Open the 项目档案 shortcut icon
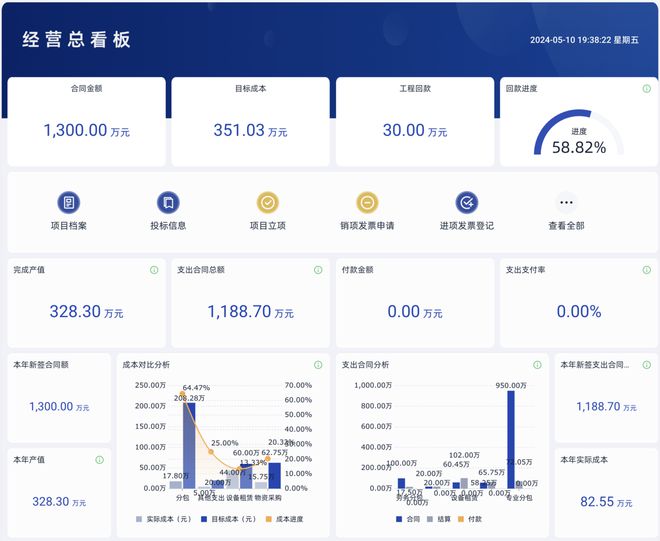The width and height of the screenshot is (660, 541). tap(69, 203)
